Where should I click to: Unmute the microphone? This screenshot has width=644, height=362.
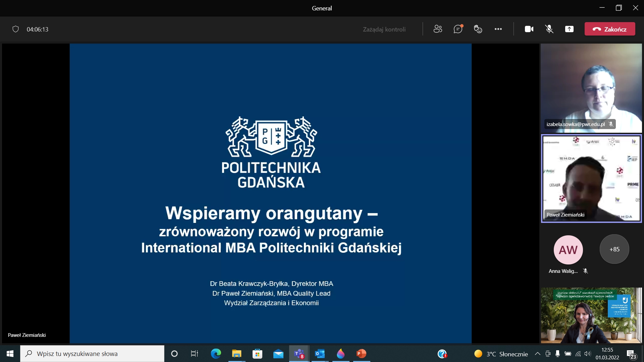[x=549, y=29]
